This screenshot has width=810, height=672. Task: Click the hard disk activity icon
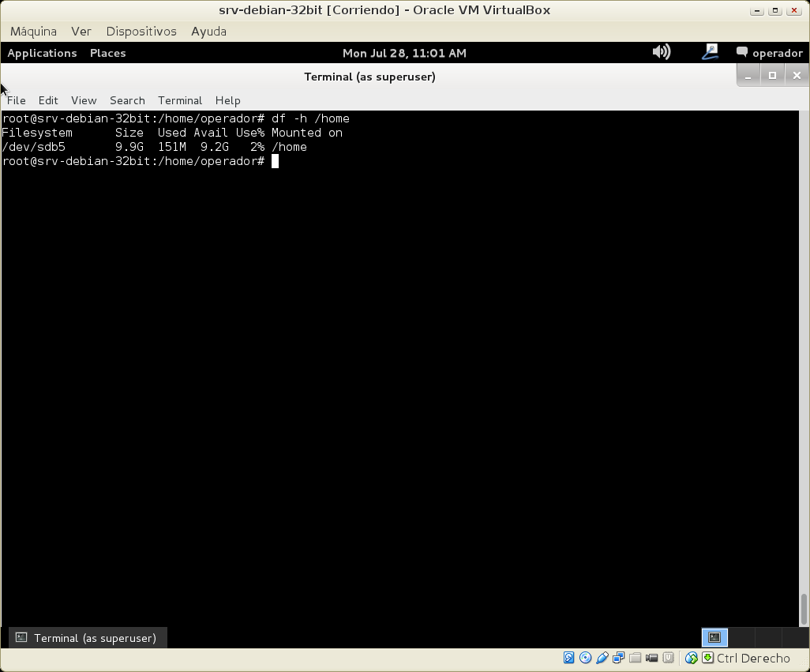pyautogui.click(x=568, y=658)
